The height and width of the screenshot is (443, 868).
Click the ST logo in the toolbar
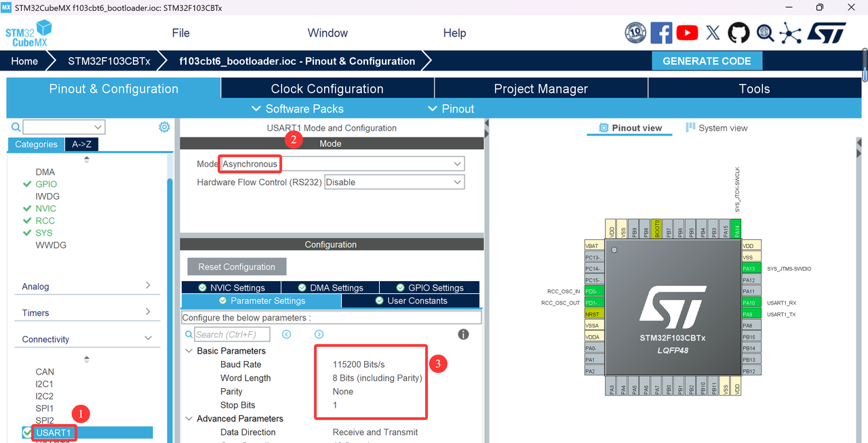[827, 33]
